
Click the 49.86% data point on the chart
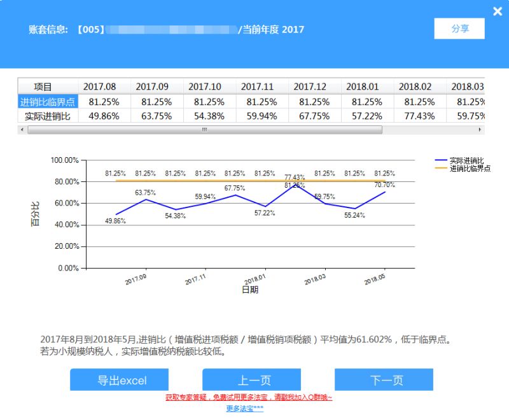(116, 214)
